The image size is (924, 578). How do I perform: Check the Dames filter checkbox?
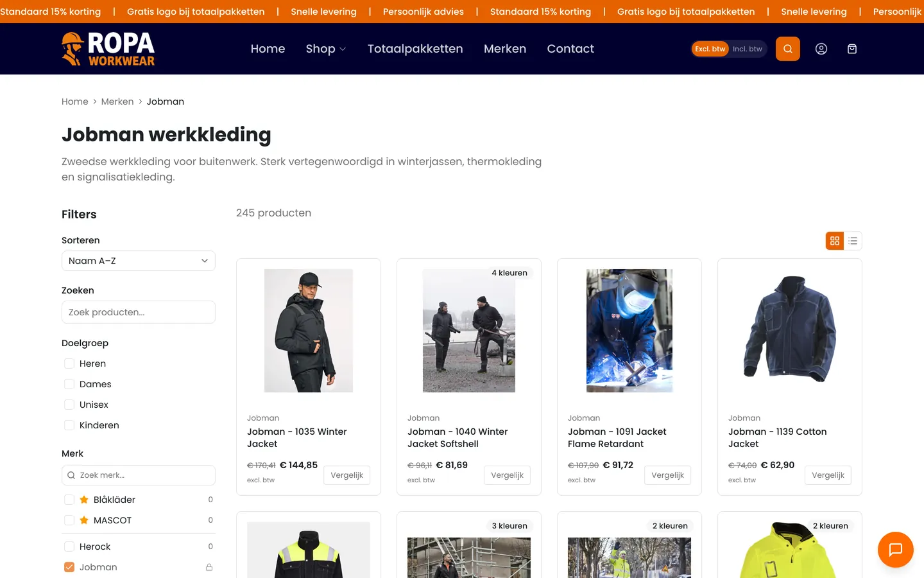pos(69,384)
